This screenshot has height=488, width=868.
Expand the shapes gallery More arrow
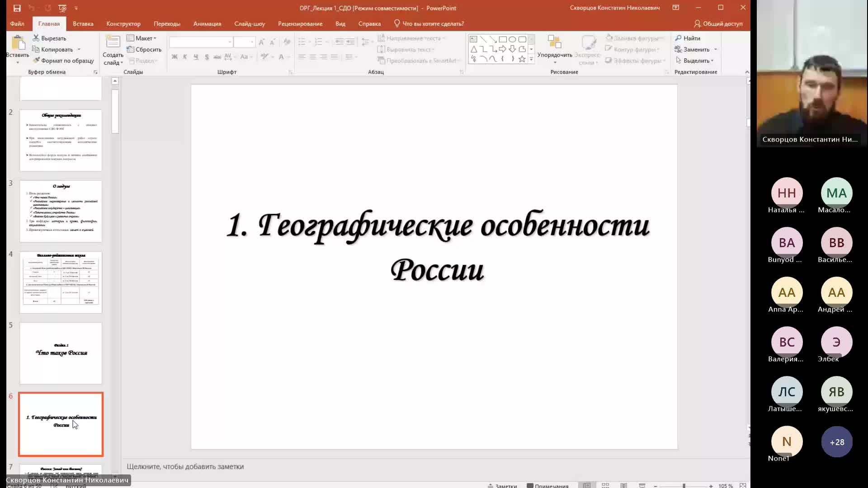coord(531,59)
